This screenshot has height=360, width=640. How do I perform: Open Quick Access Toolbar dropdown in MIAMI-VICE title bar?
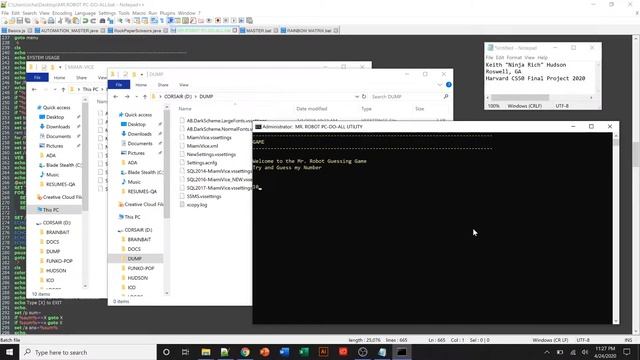[60, 67]
